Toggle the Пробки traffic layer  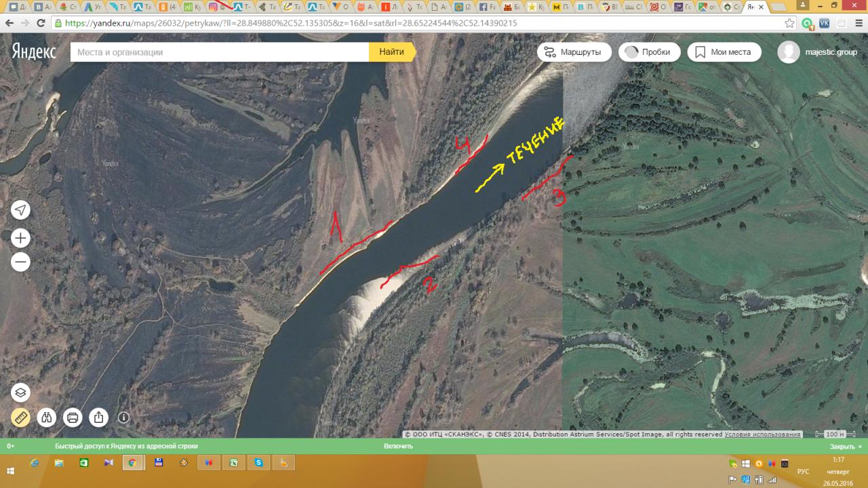coord(648,52)
